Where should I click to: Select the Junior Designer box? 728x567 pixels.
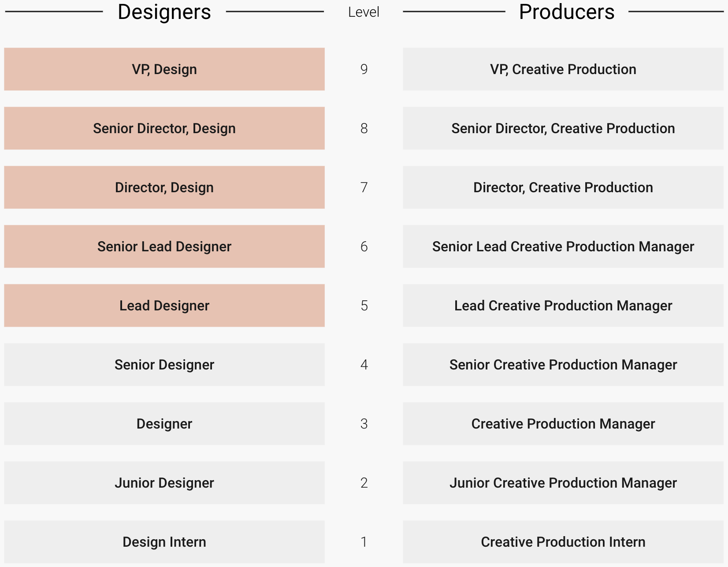click(x=164, y=483)
